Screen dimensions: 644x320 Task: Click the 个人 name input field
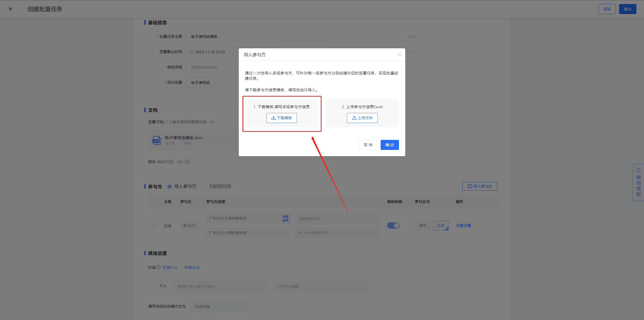pyautogui.click(x=220, y=286)
